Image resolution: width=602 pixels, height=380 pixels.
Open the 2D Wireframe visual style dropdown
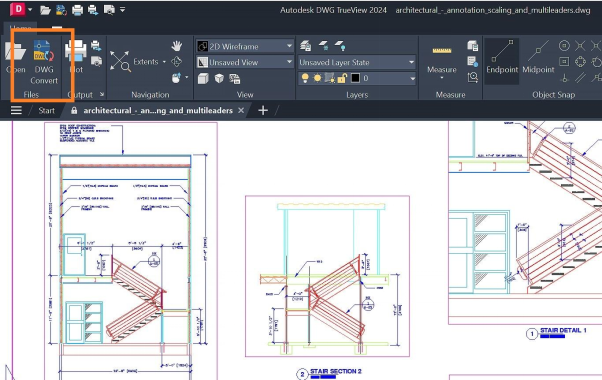(245, 46)
